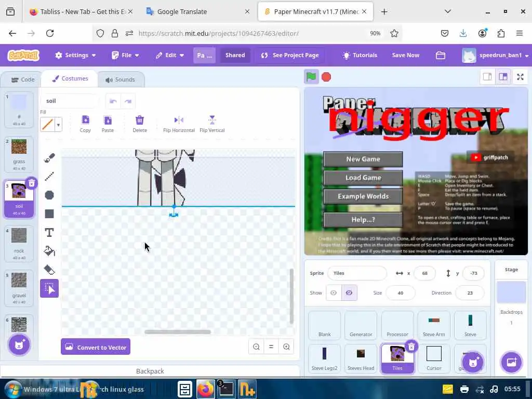The image size is (532, 399).
Task: Switch to large stage layout
Action: pyautogui.click(x=503, y=77)
